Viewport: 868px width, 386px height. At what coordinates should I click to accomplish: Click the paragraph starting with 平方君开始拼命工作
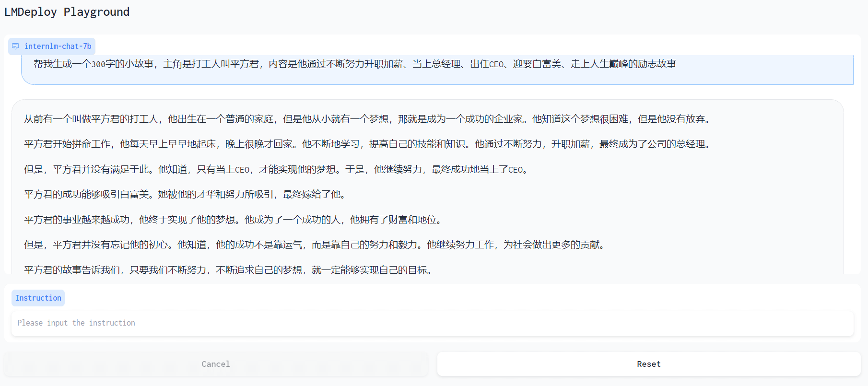tap(367, 144)
